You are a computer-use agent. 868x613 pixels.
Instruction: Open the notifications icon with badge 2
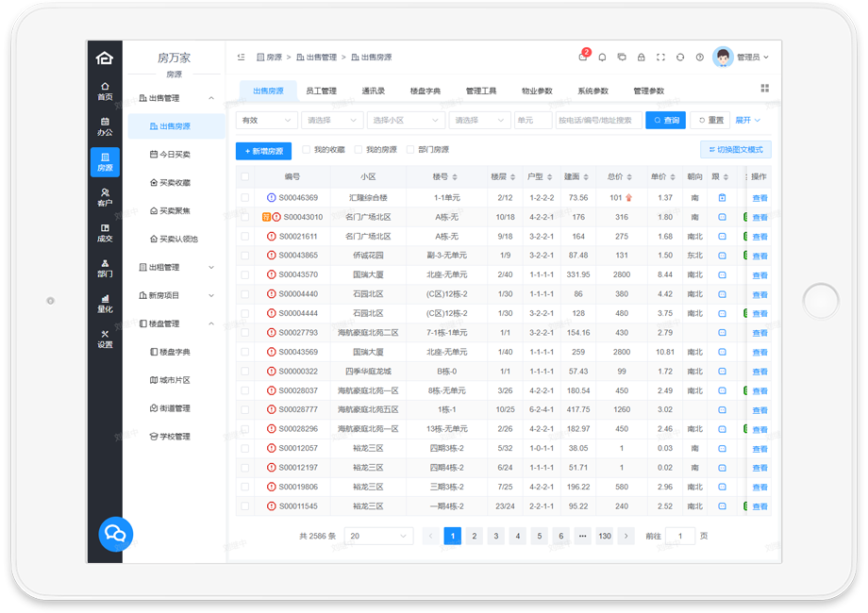(583, 56)
